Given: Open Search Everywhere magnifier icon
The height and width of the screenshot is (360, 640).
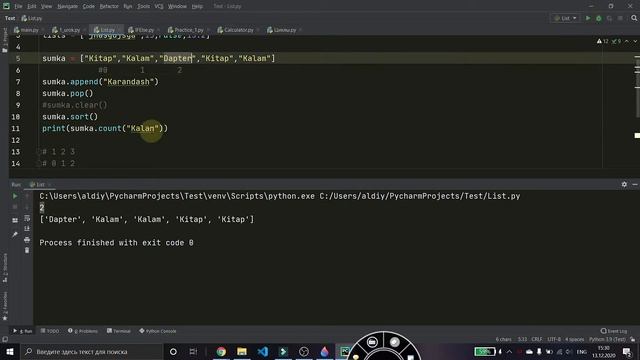Looking at the screenshot, I should [634, 18].
